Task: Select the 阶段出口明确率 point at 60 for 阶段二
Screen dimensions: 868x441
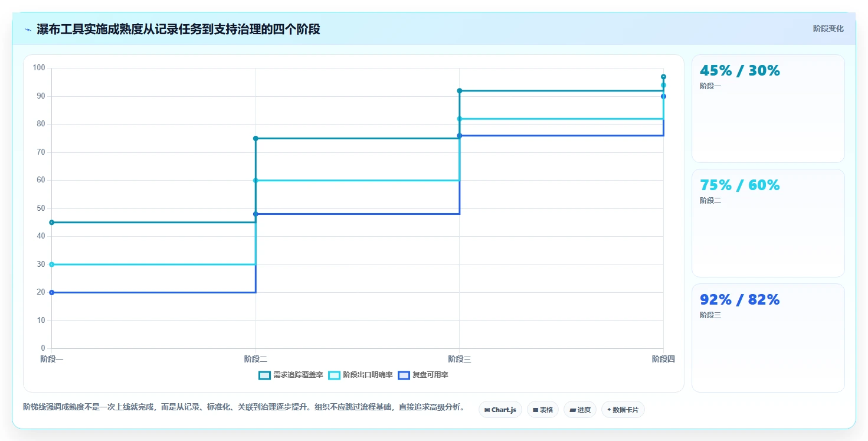Action: click(x=256, y=181)
